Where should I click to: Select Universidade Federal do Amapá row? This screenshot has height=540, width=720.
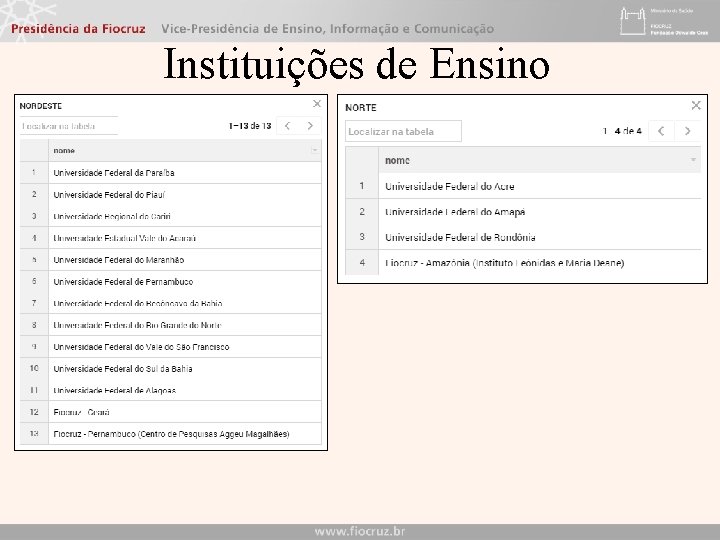click(x=523, y=212)
